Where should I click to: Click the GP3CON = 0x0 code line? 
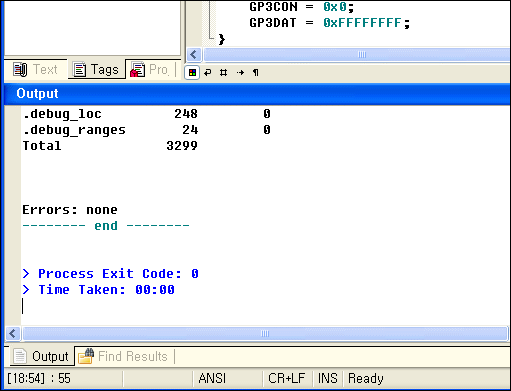pyautogui.click(x=302, y=7)
